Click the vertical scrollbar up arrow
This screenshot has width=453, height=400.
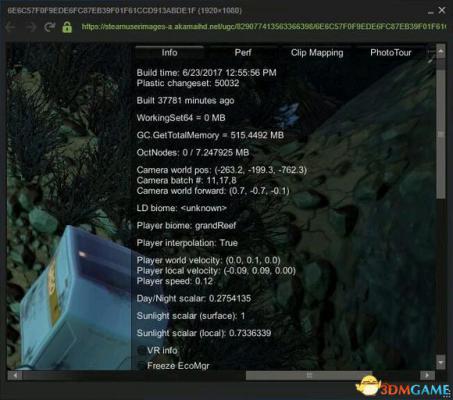(x=441, y=51)
